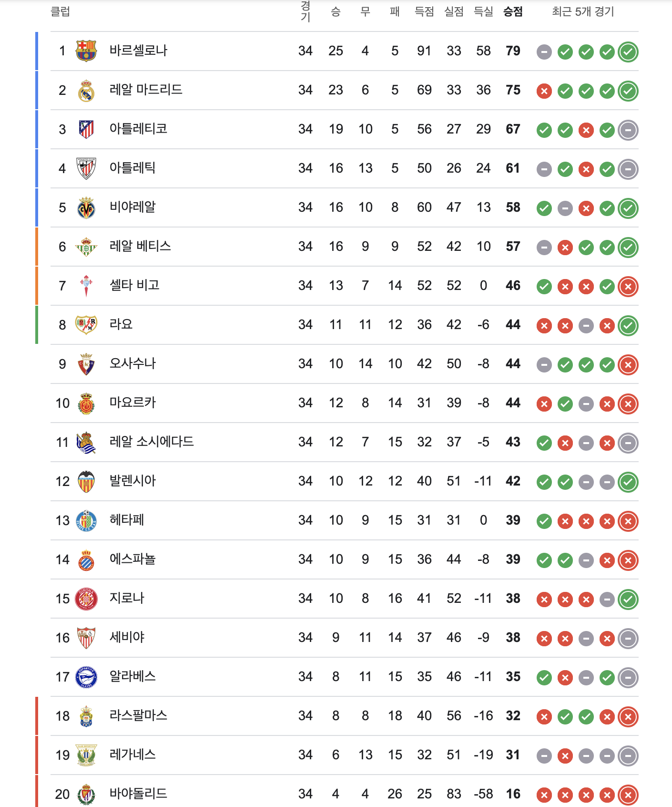672x807 pixels.
Task: Click the Real Madrid club crest
Action: [86, 90]
